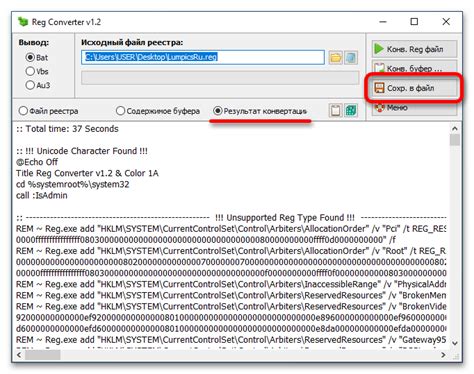Open the Меню button
Screen dimensions: 474x374
414,108
